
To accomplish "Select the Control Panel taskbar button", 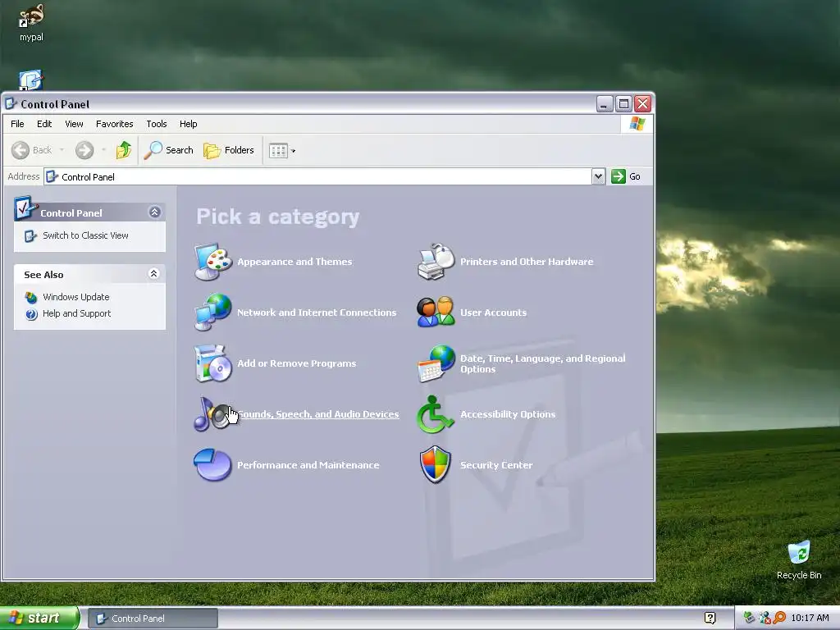I will point(153,619).
